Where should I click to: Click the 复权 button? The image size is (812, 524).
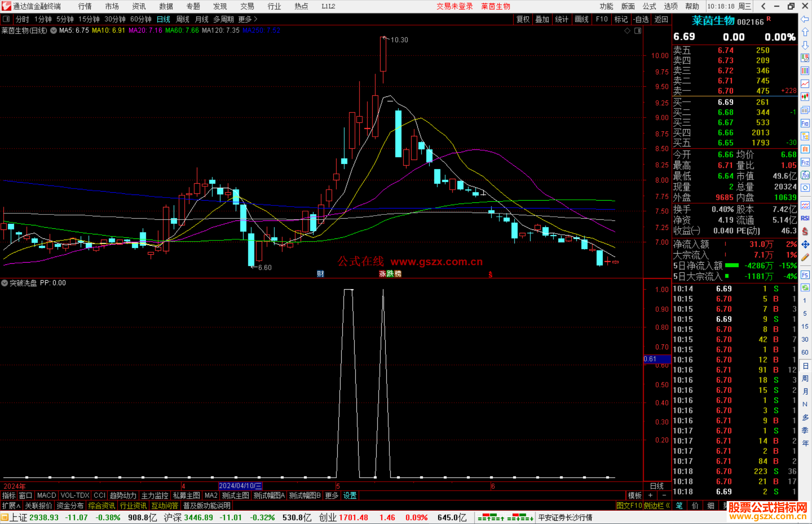click(x=523, y=19)
